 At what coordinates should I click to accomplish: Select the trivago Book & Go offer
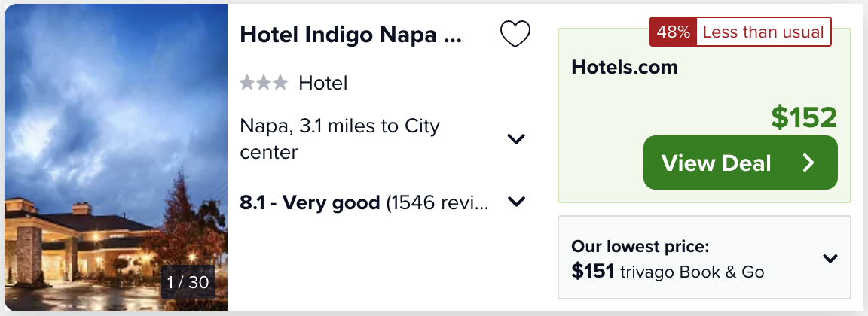click(x=692, y=272)
